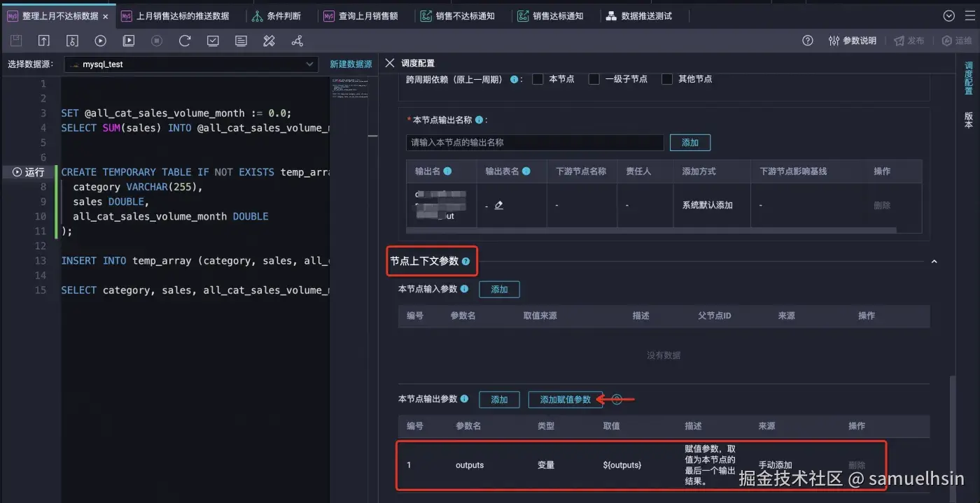
Task: Click 添加 button for 本节点输入参数
Action: (x=499, y=290)
